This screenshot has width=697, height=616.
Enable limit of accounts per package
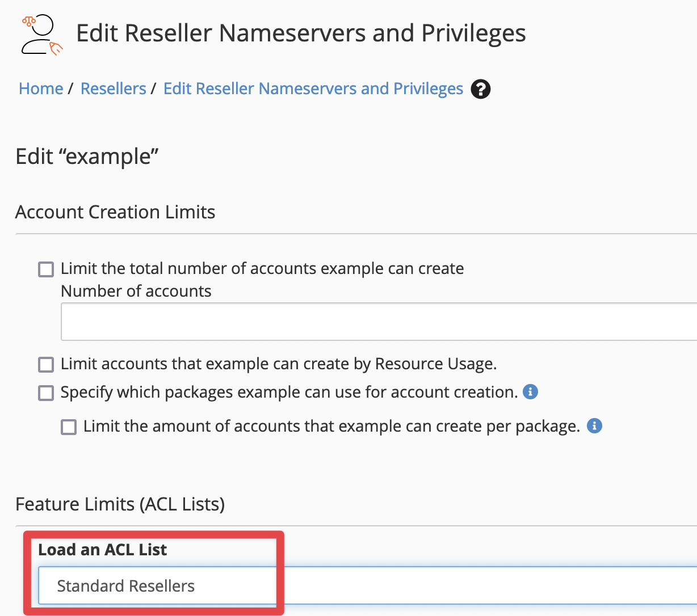coord(69,427)
